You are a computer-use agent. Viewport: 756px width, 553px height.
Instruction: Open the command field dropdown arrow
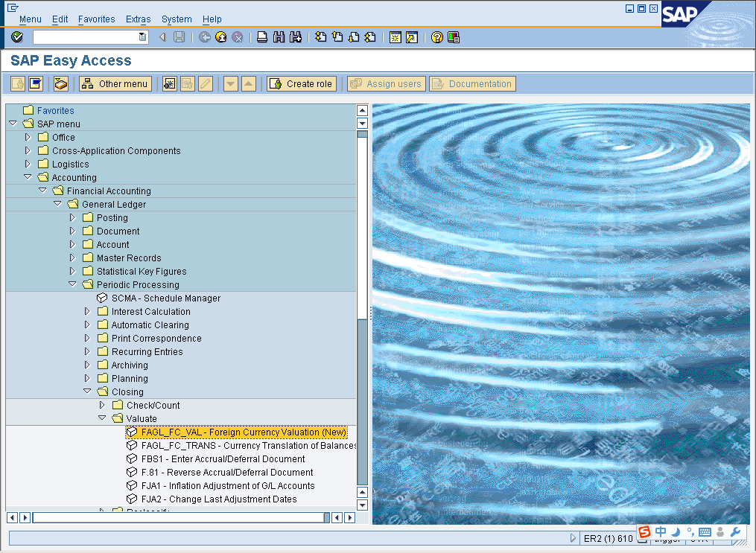(142, 36)
